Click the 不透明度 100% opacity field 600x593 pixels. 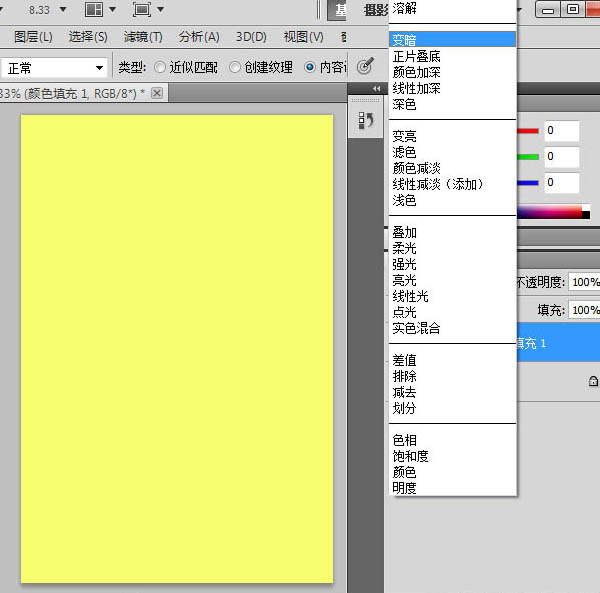tap(583, 283)
